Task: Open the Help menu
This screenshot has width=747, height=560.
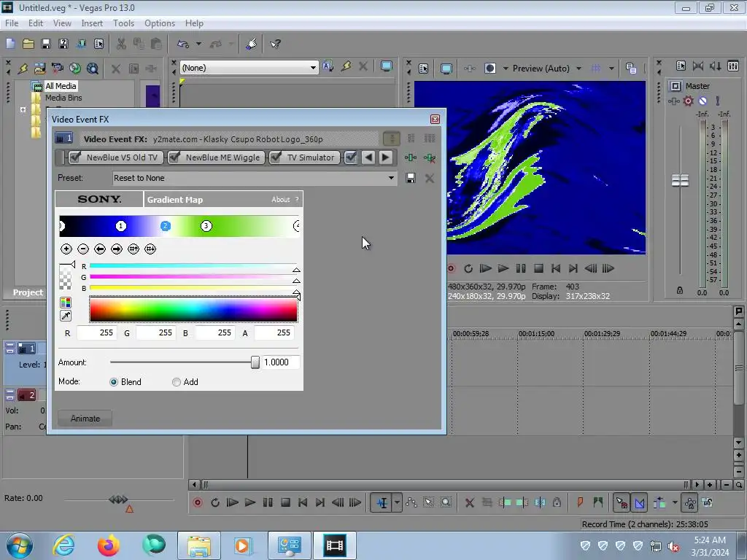Action: coord(194,23)
